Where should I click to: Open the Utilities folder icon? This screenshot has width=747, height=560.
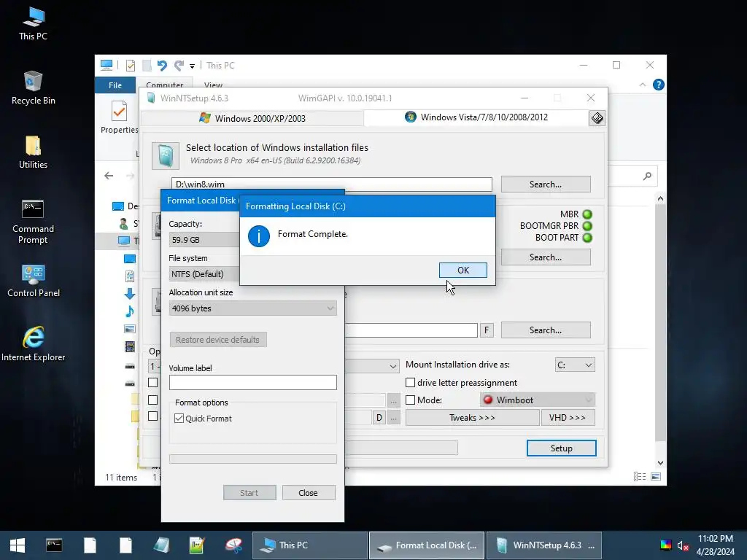point(33,152)
